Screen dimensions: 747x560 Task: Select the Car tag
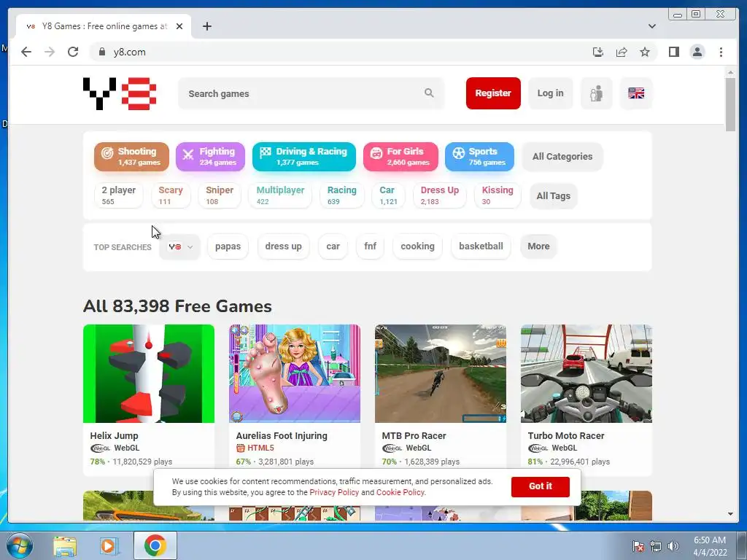pyautogui.click(x=388, y=195)
